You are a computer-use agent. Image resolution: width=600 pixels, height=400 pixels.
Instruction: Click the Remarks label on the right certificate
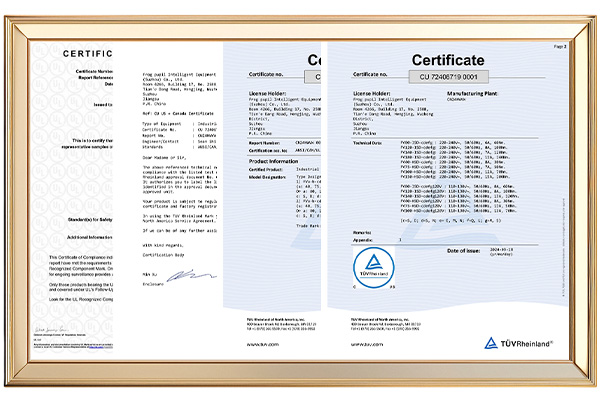click(367, 231)
